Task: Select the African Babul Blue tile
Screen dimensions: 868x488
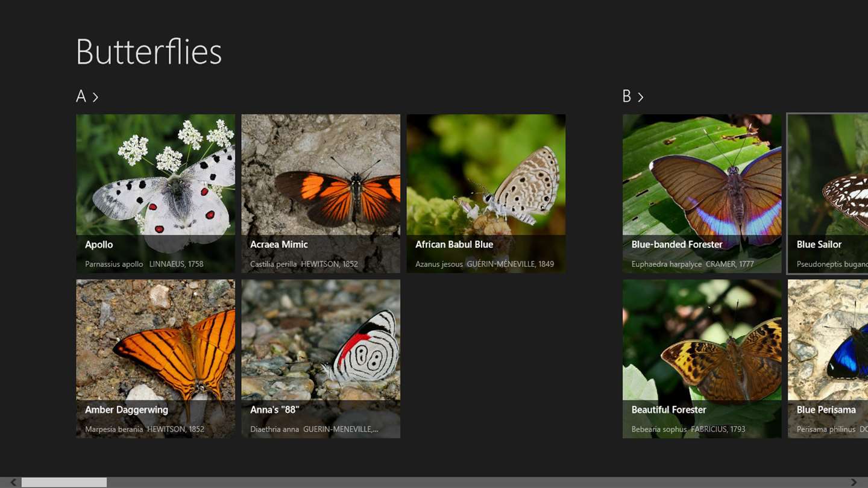Action: coord(486,193)
